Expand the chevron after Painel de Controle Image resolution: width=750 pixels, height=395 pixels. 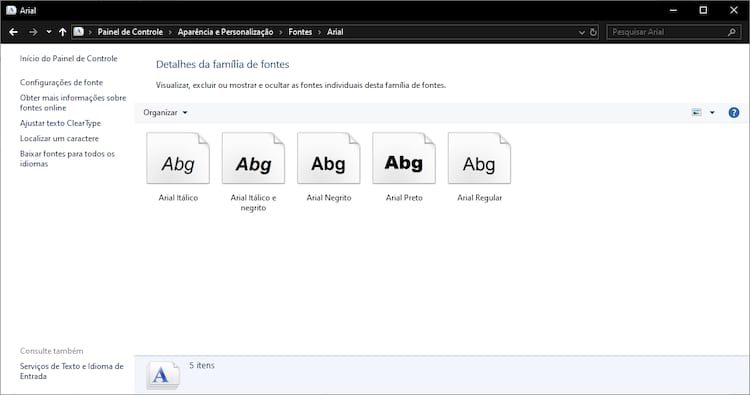(170, 32)
